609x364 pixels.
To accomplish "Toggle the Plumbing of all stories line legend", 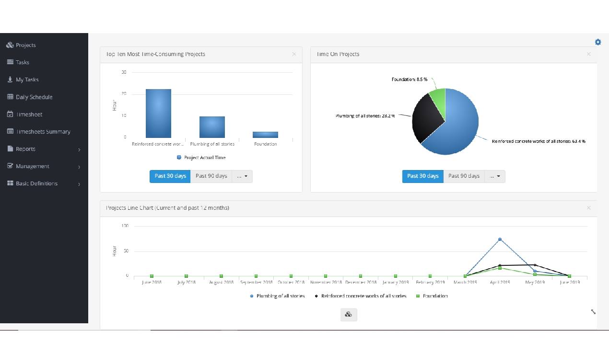I will [277, 296].
